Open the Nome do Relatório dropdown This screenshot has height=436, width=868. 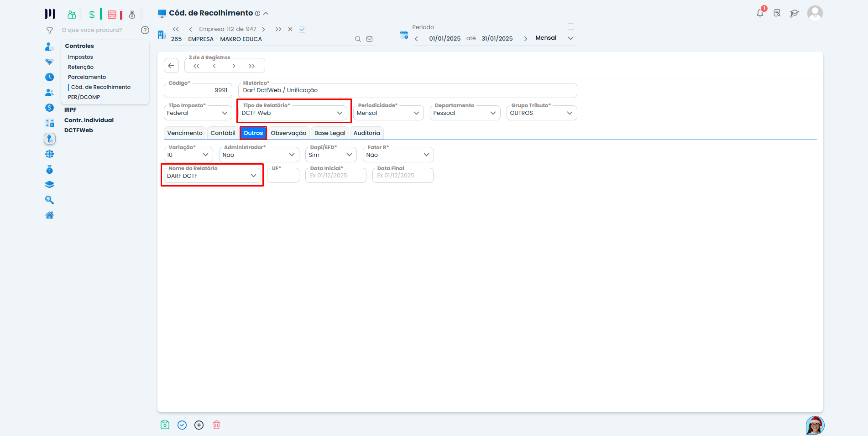point(253,176)
